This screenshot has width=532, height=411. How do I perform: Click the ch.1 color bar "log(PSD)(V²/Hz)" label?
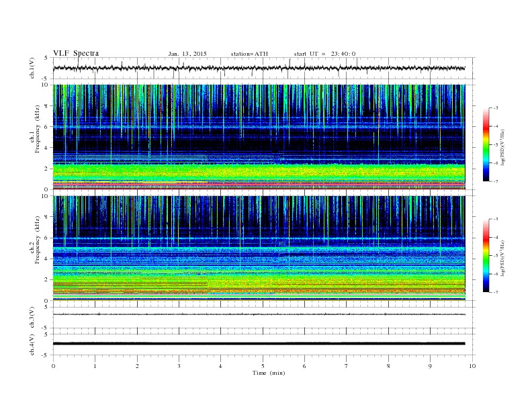tap(502, 146)
